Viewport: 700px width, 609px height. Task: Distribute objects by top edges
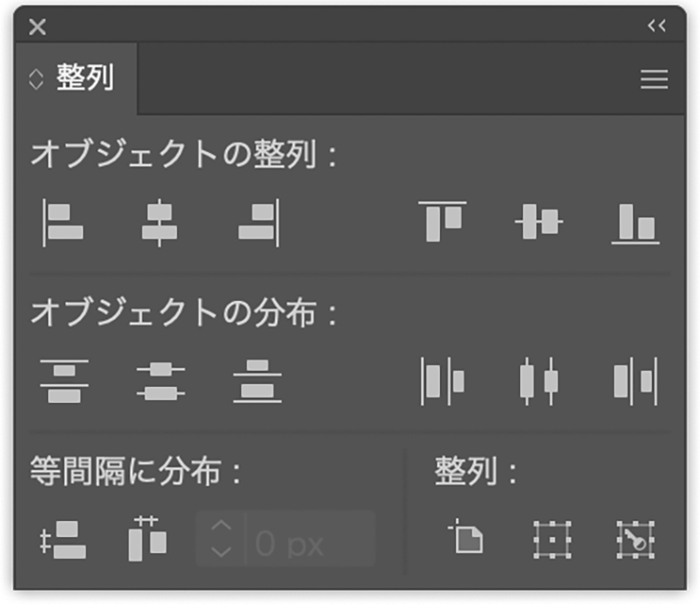pos(63,381)
